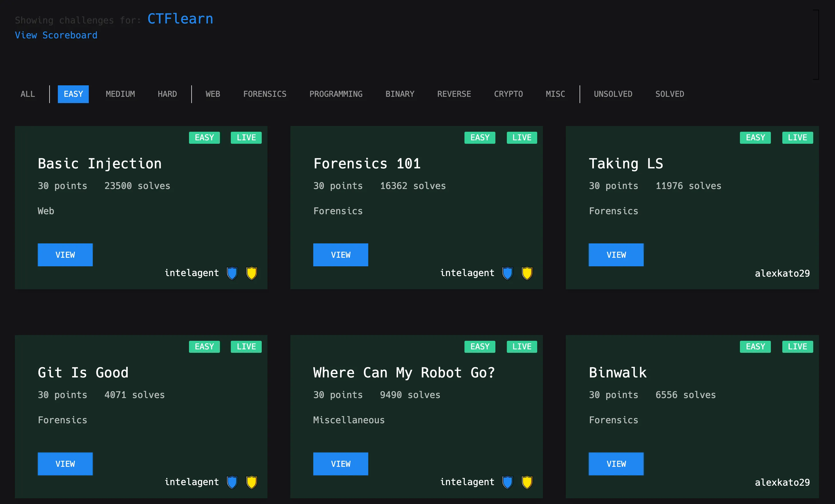Click the Forensics 101 challenge title
Viewport: 835px width, 504px height.
tap(367, 164)
